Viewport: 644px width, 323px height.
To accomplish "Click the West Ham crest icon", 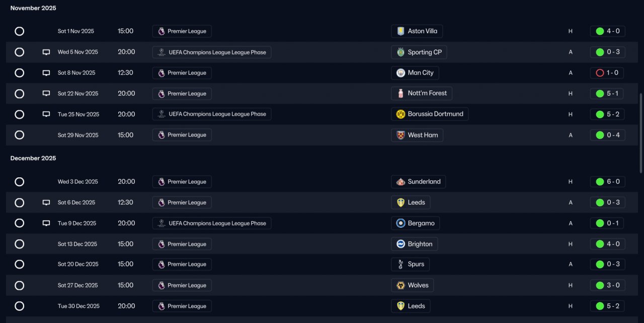I will 400,135.
